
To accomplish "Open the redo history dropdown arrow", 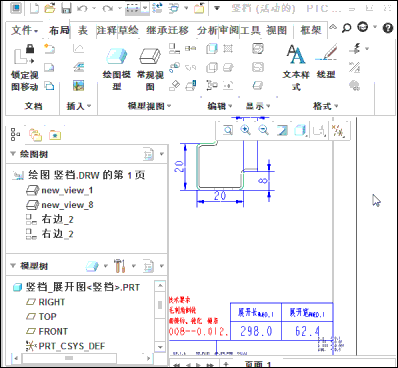I will (x=120, y=8).
